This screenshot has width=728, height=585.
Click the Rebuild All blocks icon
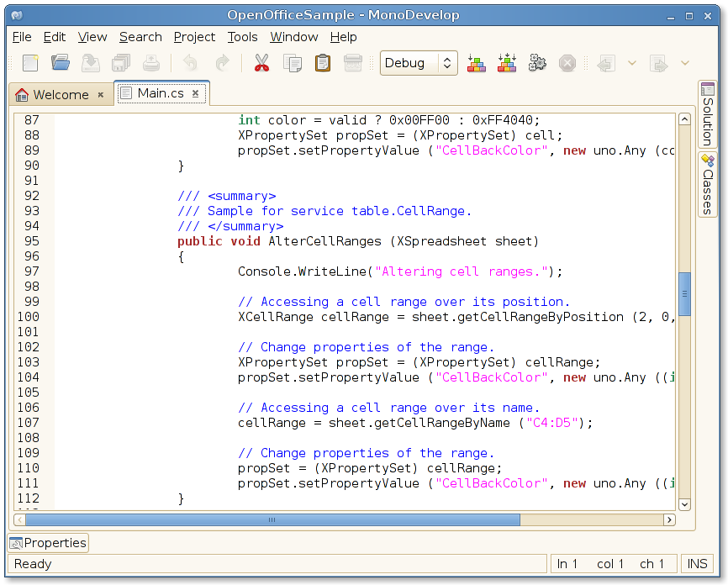(507, 63)
